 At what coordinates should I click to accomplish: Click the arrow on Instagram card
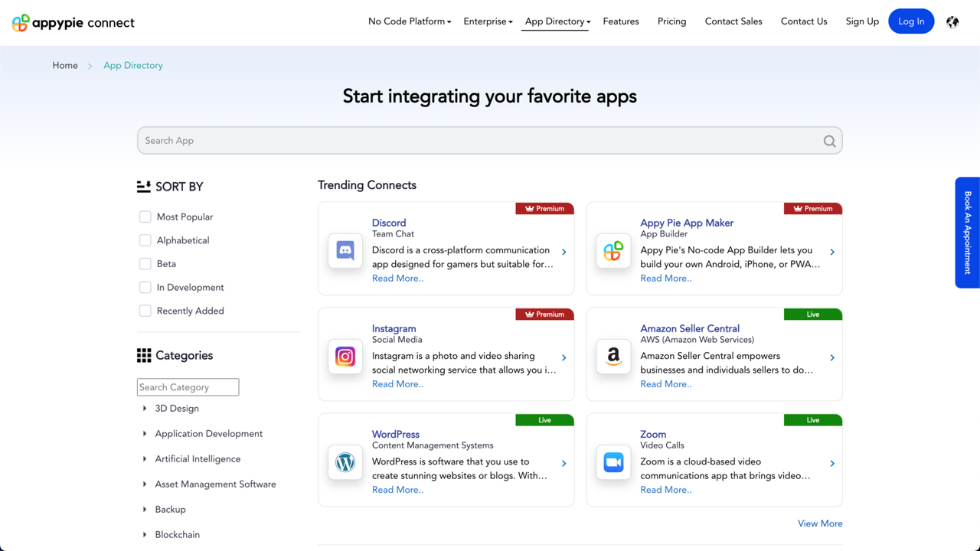click(x=564, y=357)
